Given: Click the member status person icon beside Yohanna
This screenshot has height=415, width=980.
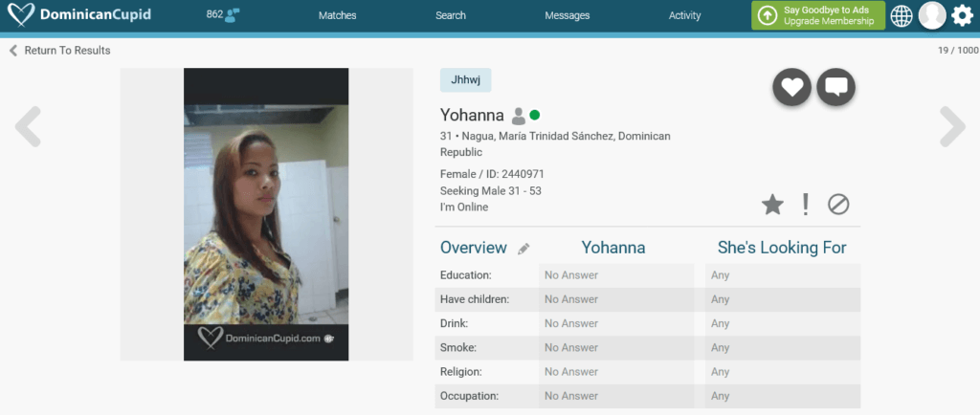Looking at the screenshot, I should point(518,116).
